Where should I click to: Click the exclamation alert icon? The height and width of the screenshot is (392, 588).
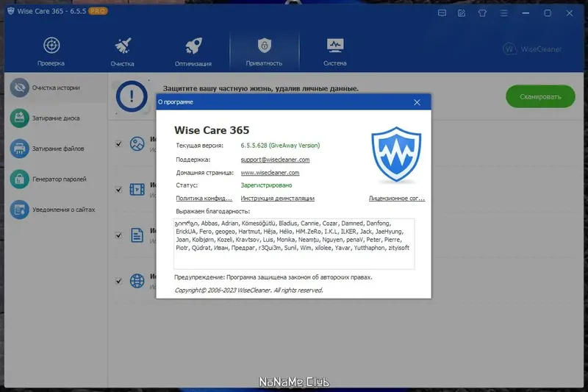132,96
